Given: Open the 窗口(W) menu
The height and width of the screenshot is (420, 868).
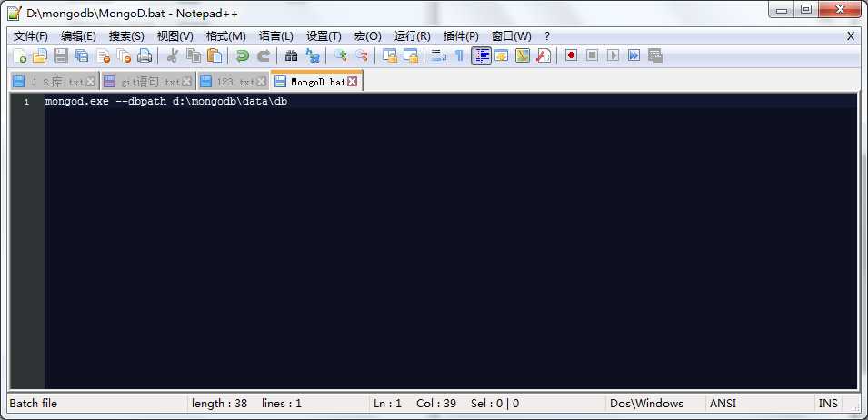Looking at the screenshot, I should click(511, 36).
